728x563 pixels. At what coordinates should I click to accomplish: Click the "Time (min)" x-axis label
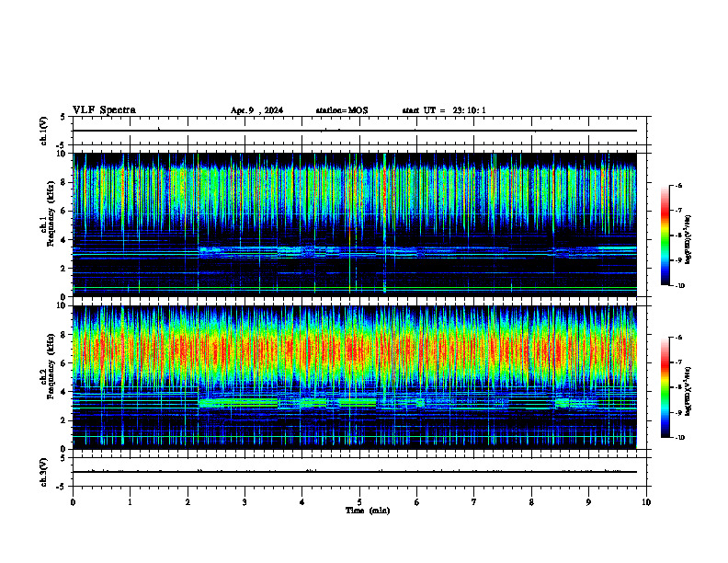tap(368, 511)
